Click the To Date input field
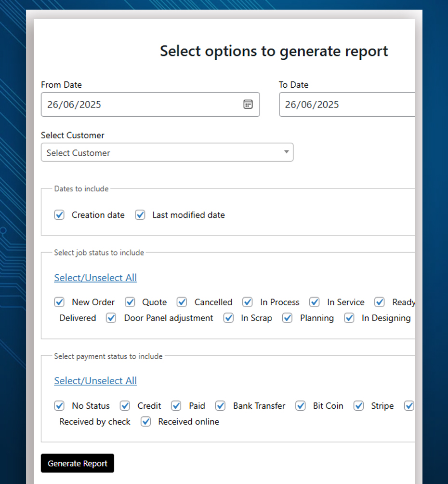Viewport: 448px width, 484px height. (x=347, y=104)
